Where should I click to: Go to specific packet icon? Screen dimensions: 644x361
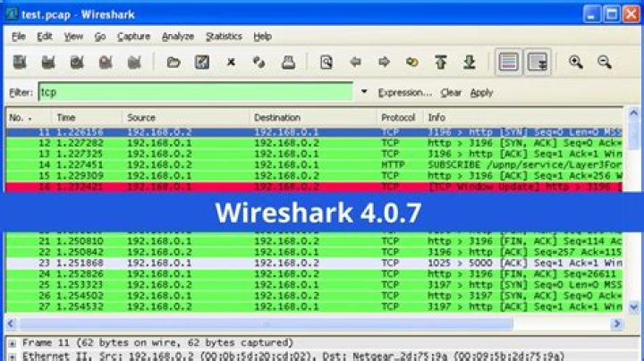(412, 63)
